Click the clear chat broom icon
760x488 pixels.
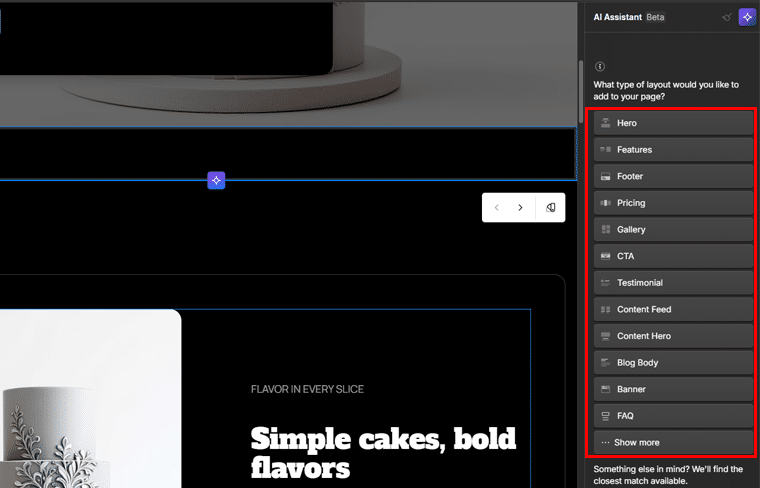[727, 17]
